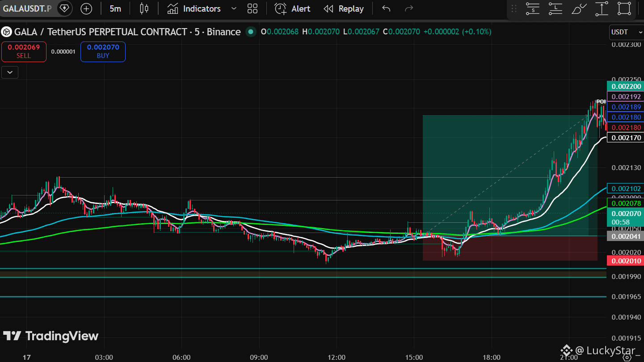Click the 18:00 time axis label
Screen dimensions: 644x362
point(492,357)
